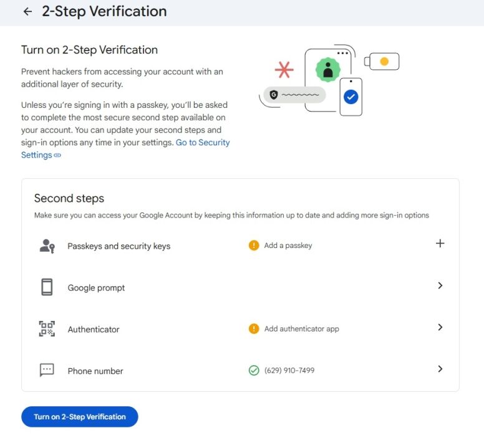This screenshot has width=484, height=448.
Task: Click the Add authenticator app text
Action: coord(301,329)
